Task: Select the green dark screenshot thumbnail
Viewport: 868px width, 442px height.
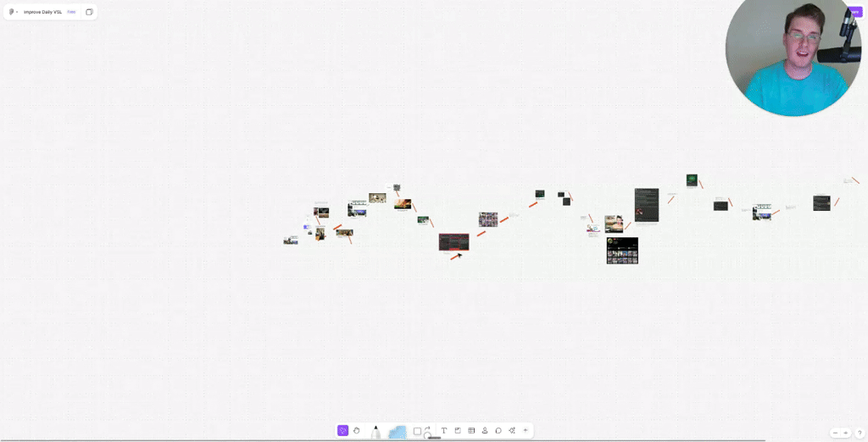Action: tap(692, 180)
